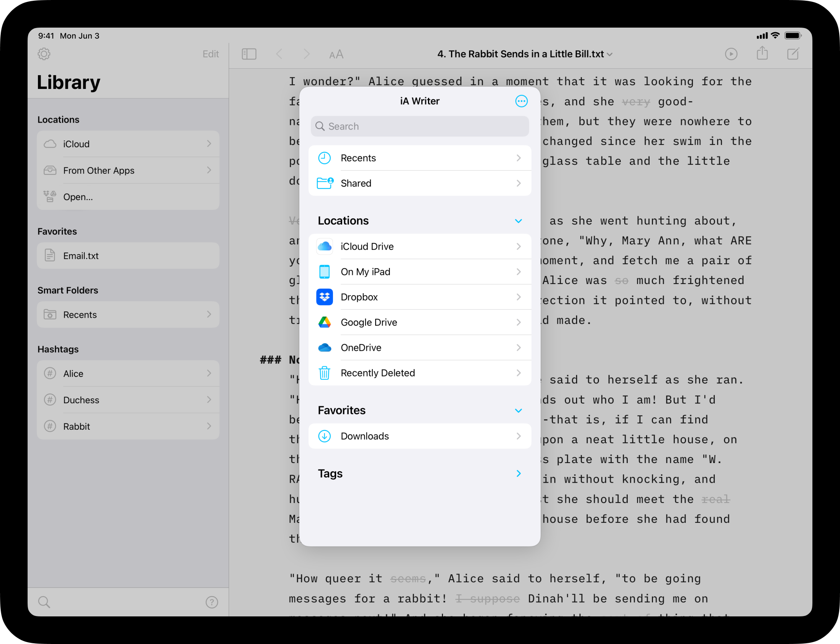
Task: Open Shared in the file picker
Action: (420, 183)
